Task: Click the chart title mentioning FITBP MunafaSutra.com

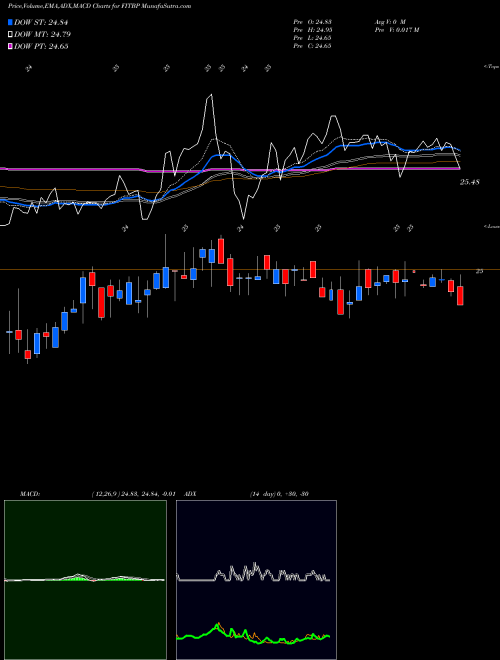Action: click(99, 7)
